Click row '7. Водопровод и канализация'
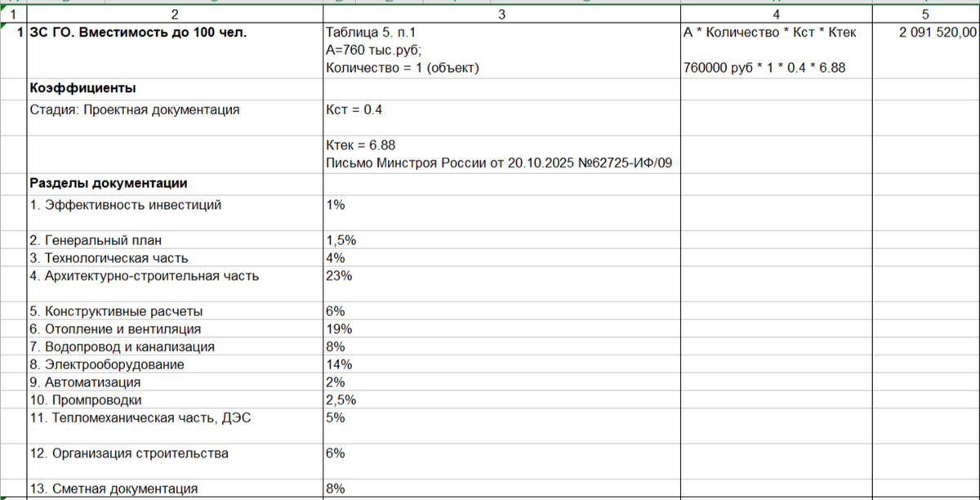 click(176, 346)
